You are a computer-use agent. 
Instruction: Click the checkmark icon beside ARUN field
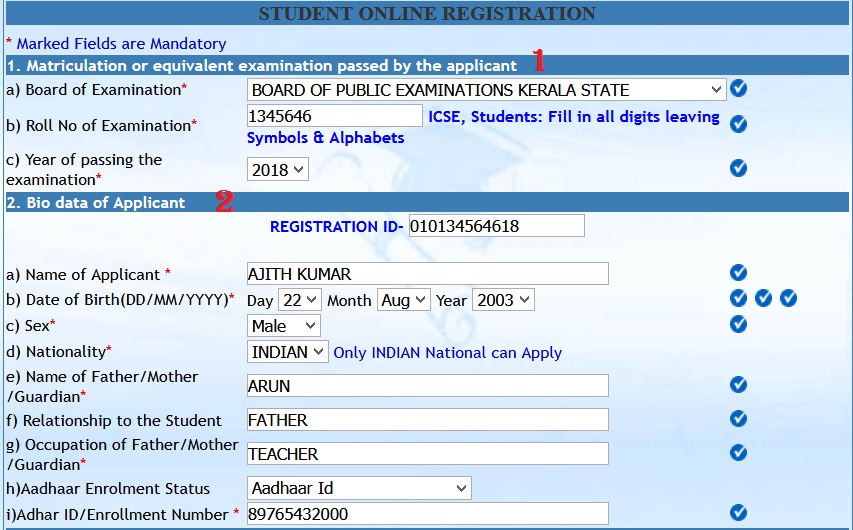(738, 385)
